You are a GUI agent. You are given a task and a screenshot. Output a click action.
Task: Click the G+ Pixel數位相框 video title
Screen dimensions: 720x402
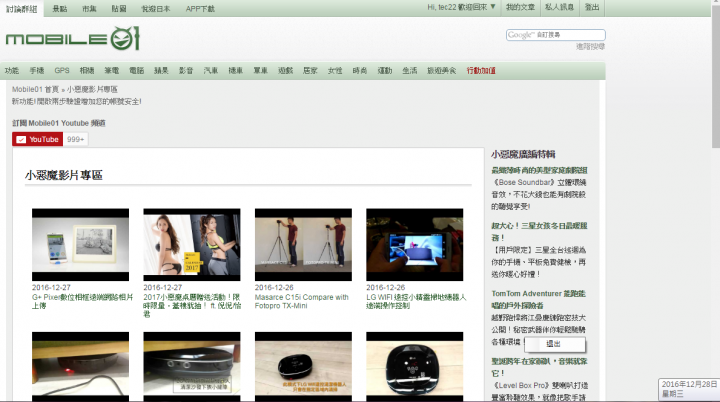[82, 301]
